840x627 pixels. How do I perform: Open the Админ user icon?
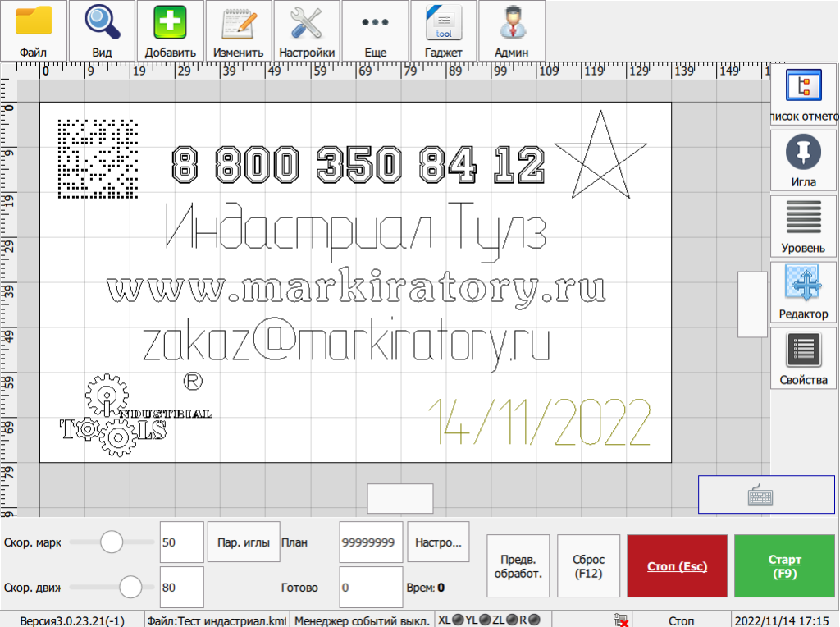(x=512, y=30)
